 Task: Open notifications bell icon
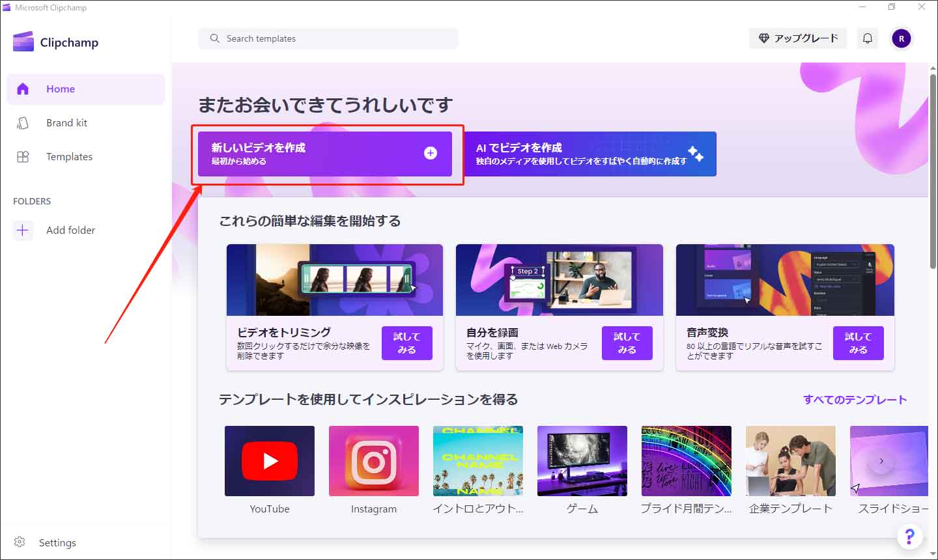tap(868, 38)
